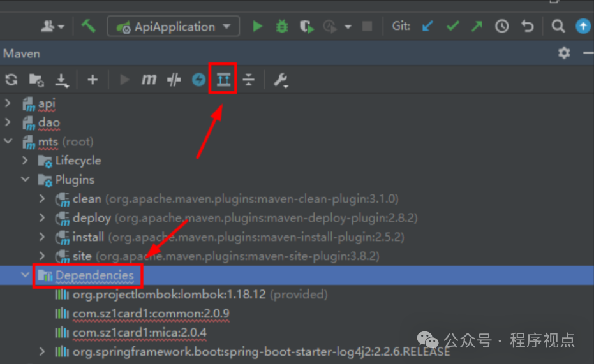Expand the api module node

point(8,103)
